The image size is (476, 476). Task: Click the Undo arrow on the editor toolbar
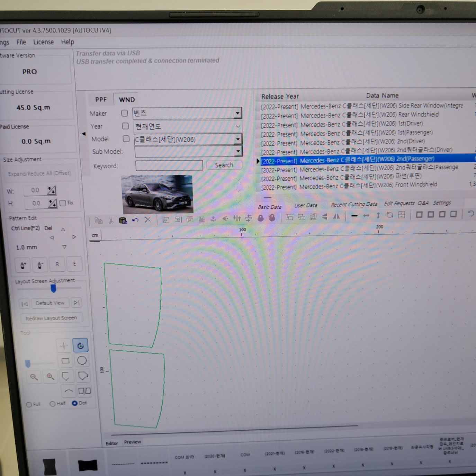coord(135,220)
